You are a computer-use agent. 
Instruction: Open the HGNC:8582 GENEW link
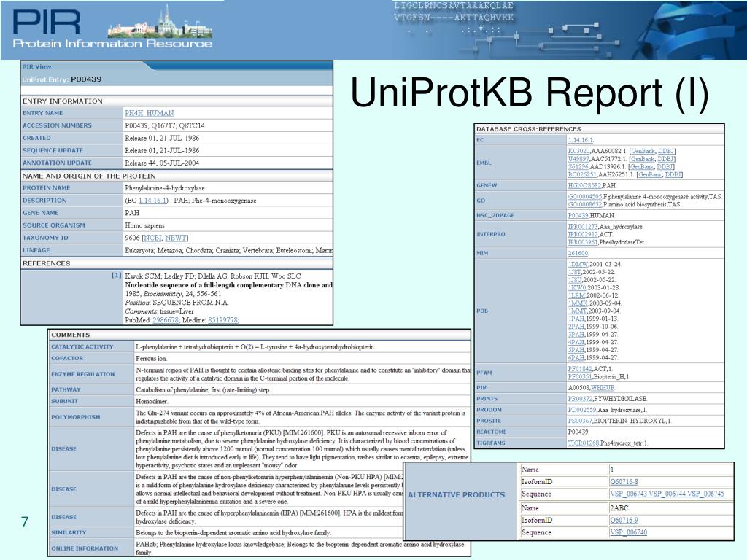(x=584, y=185)
